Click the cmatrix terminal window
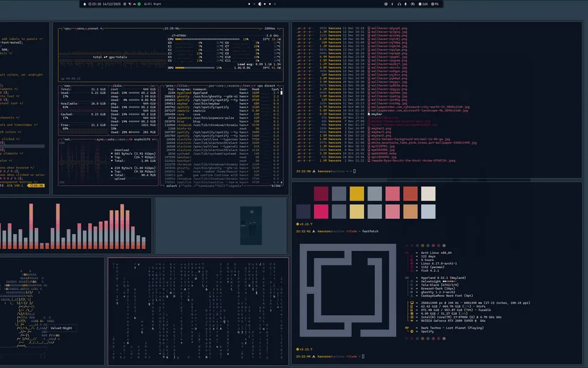 [x=198, y=312]
